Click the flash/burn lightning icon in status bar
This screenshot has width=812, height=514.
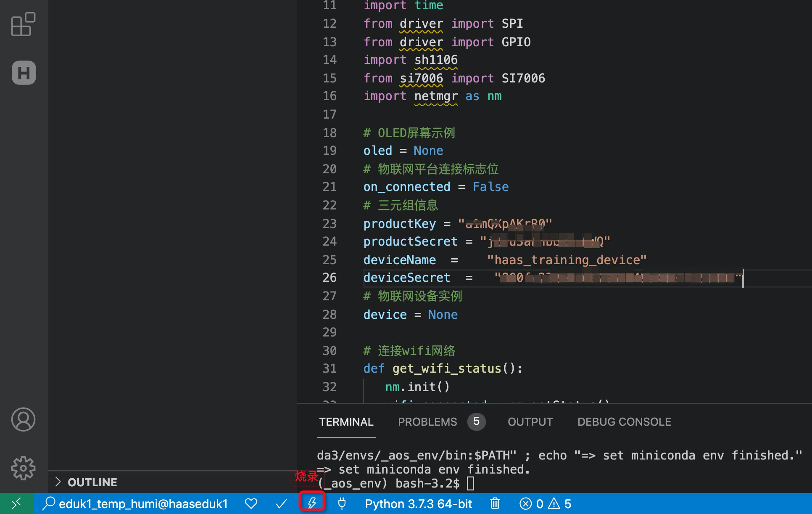312,503
